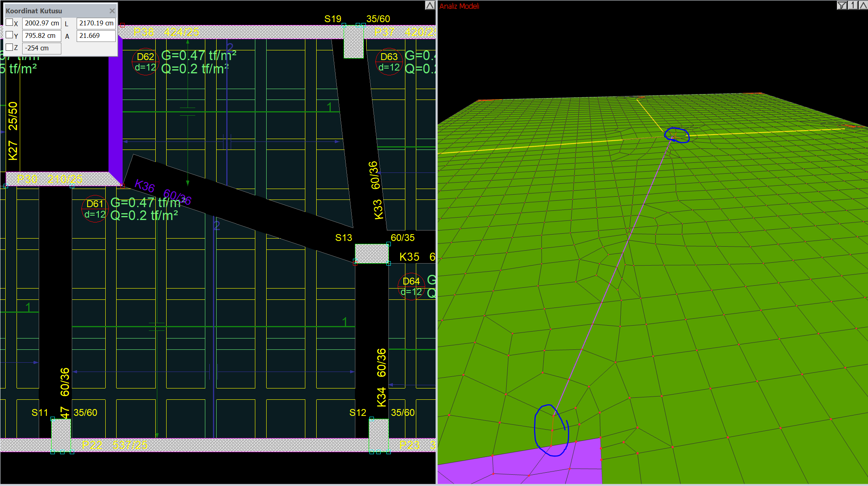Click the X value field showing 2002.97 cm
The width and height of the screenshot is (868, 486).
point(42,23)
